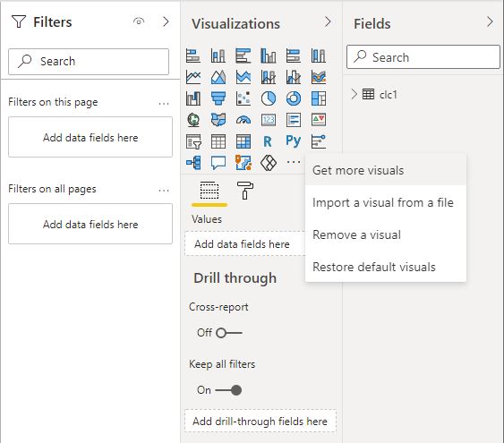Open options for Filters on all pages

pos(164,191)
